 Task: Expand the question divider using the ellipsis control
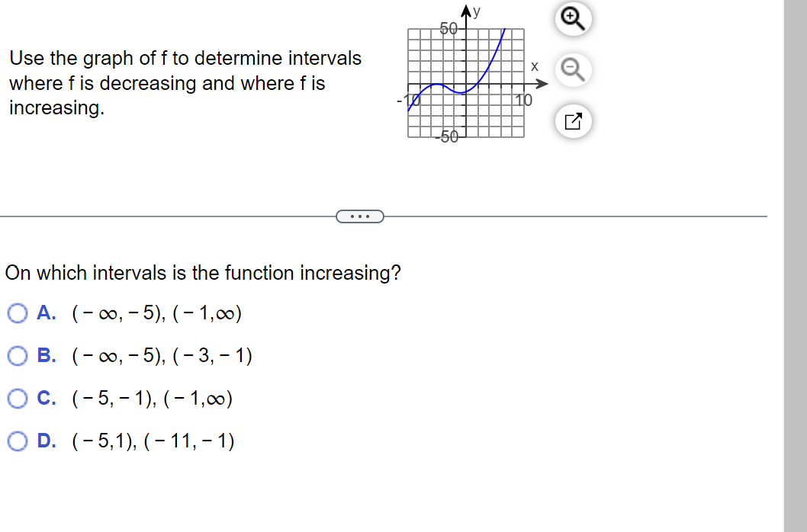point(359,216)
